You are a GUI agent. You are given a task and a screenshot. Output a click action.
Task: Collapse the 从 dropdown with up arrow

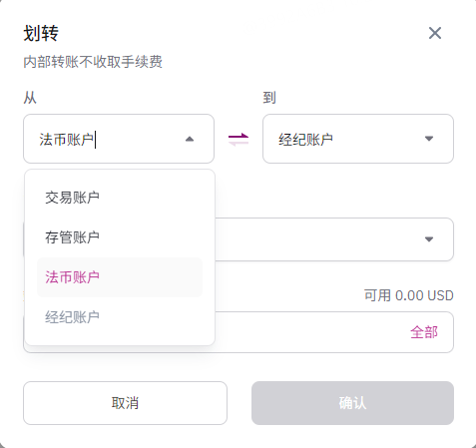tap(190, 139)
